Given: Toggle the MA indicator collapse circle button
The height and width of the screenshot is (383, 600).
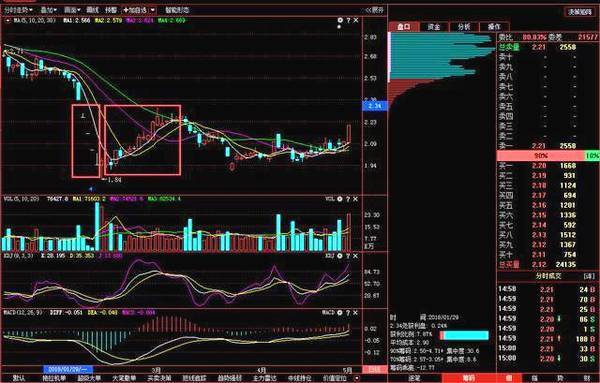Looking at the screenshot, I should click(x=7, y=20).
